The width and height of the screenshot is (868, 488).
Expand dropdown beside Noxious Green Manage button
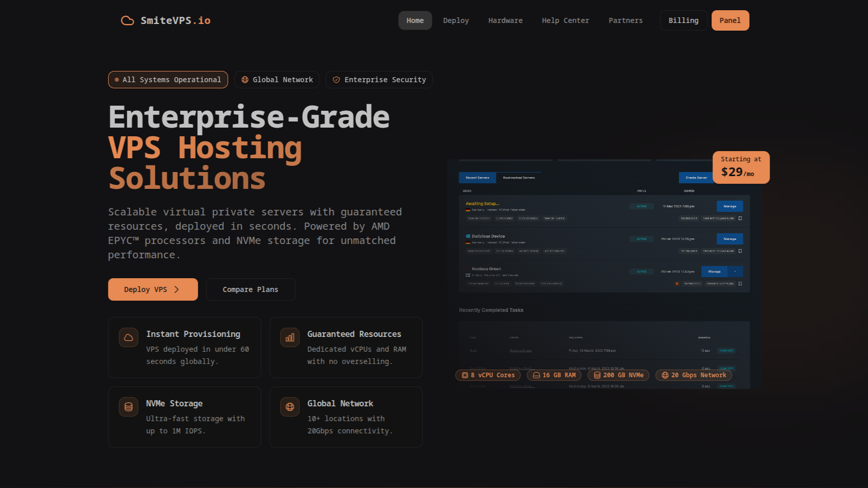pos(735,272)
